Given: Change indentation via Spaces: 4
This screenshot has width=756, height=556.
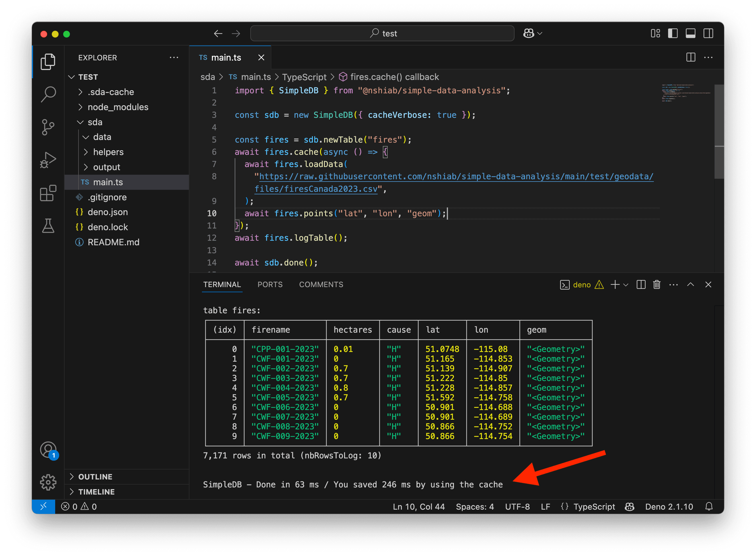Looking at the screenshot, I should pyautogui.click(x=475, y=506).
